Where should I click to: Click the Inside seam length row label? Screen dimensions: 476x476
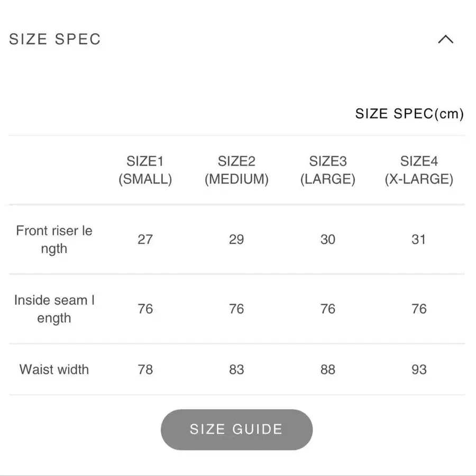[54, 309]
